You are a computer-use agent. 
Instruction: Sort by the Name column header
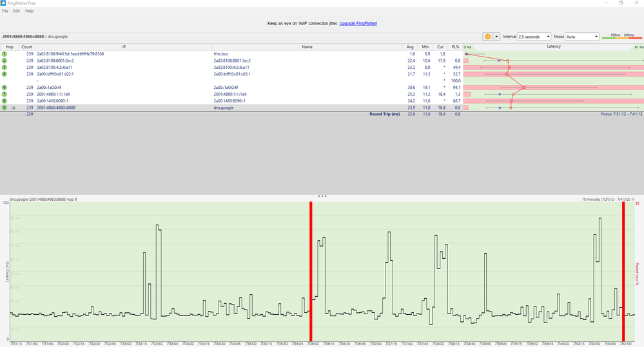tap(307, 47)
